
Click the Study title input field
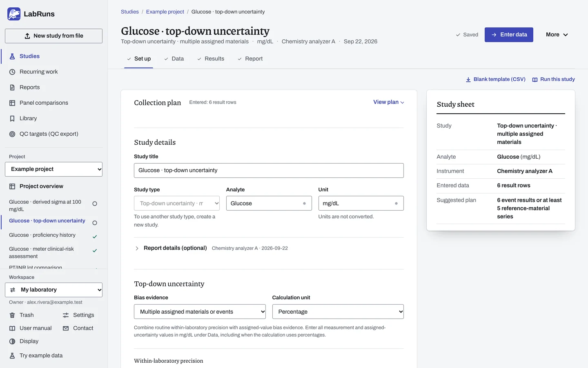[x=269, y=171]
